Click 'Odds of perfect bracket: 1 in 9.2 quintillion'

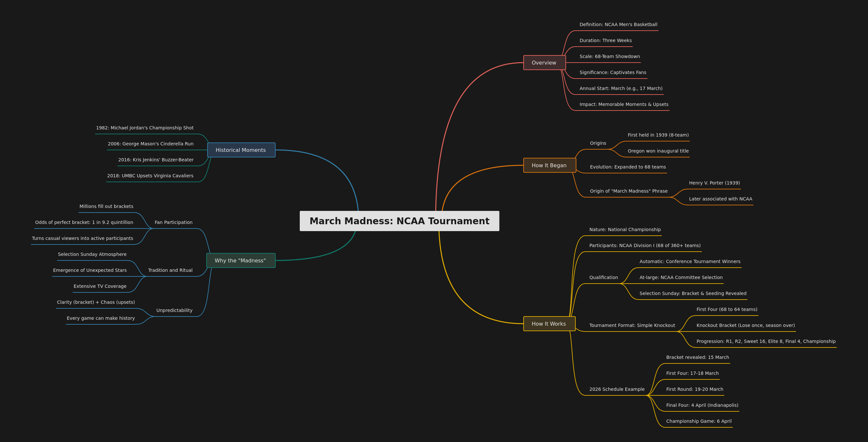point(84,222)
